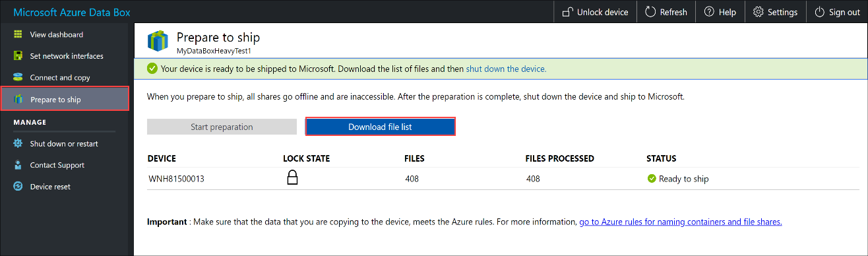
Task: Click the Sign out power icon
Action: pyautogui.click(x=820, y=12)
